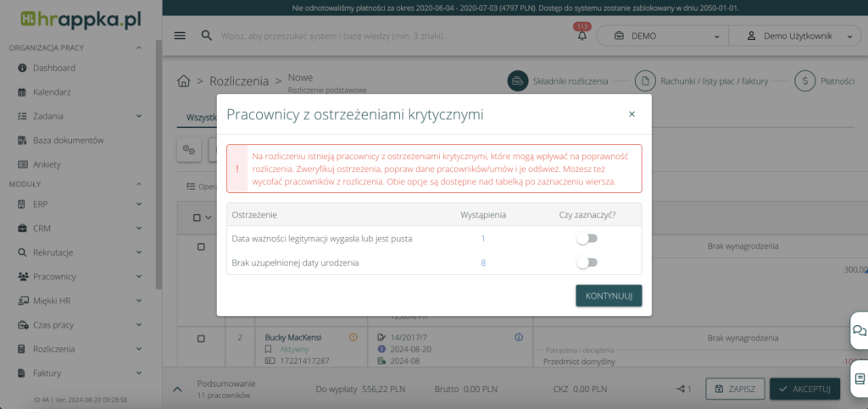Open the knowledge base book icon
The width and height of the screenshot is (868, 409).
(859, 379)
